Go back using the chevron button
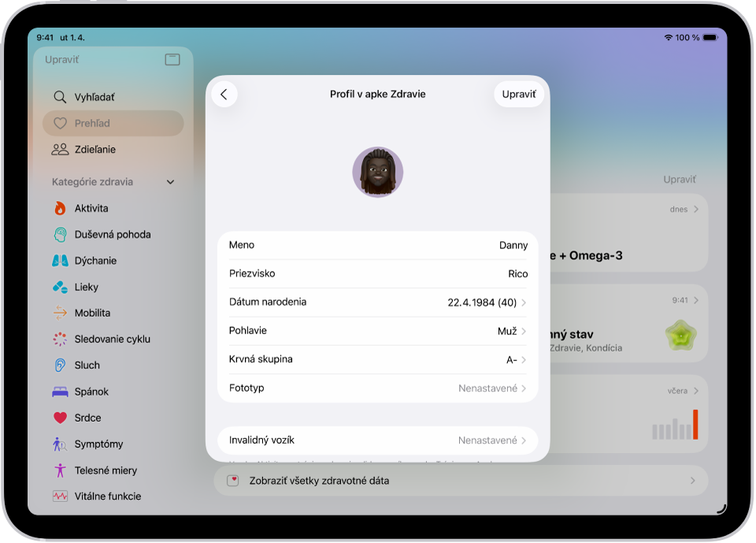 [x=224, y=95]
